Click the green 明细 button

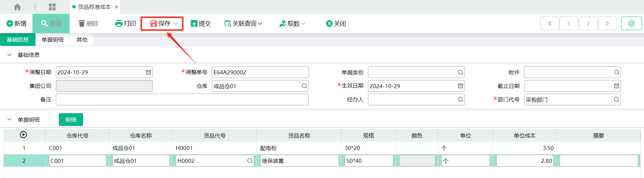pos(71,120)
